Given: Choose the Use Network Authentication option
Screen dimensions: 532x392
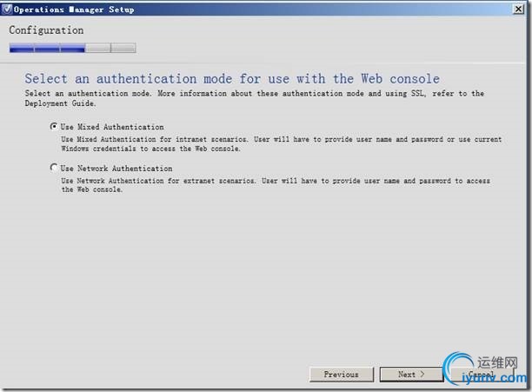Looking at the screenshot, I should (54, 169).
